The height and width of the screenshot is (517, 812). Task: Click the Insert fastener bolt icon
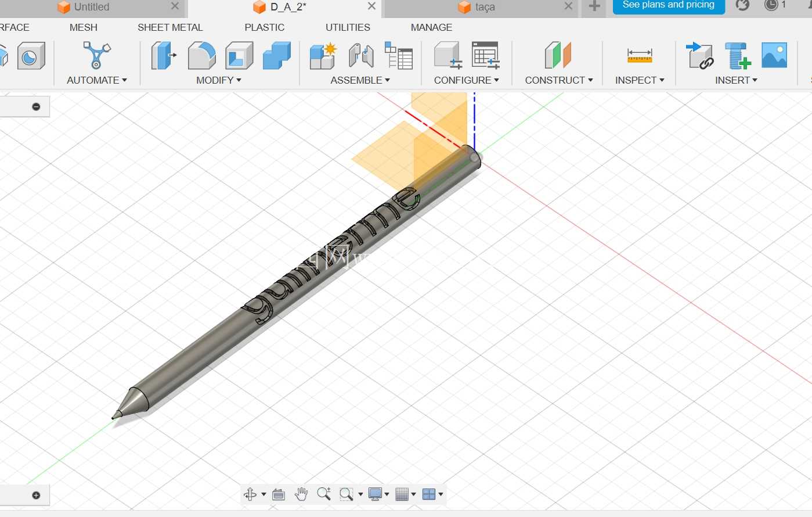coord(737,56)
